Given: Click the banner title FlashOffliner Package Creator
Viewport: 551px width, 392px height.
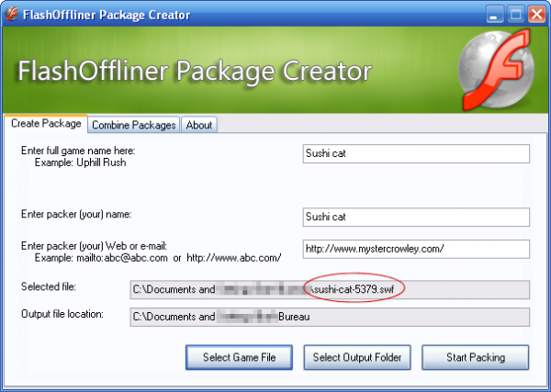Looking at the screenshot, I should click(195, 71).
